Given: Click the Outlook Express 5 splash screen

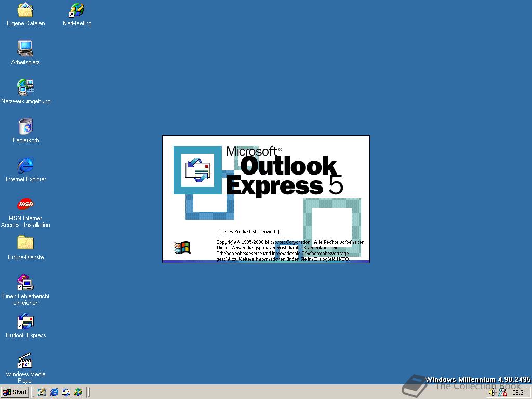Looking at the screenshot, I should [x=266, y=199].
